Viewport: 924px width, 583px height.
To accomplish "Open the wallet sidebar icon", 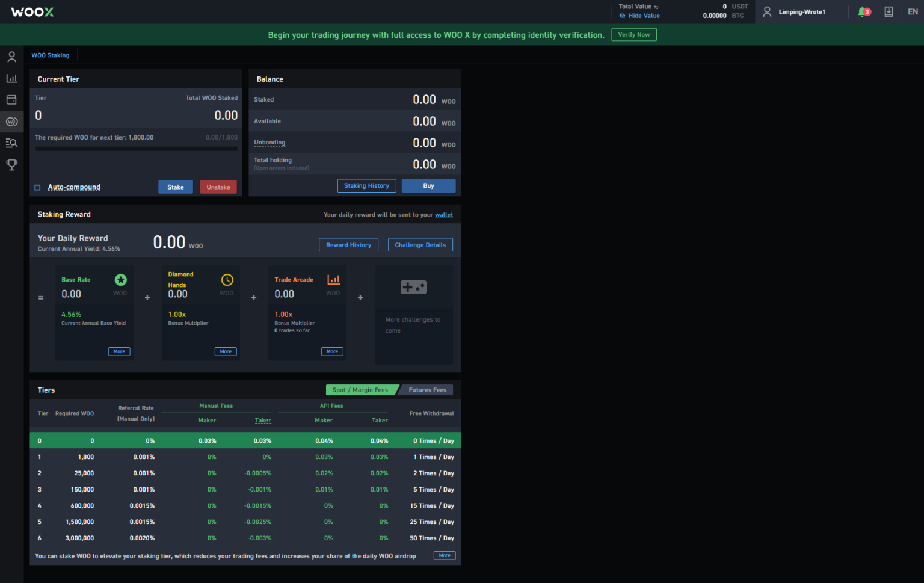I will (11, 100).
